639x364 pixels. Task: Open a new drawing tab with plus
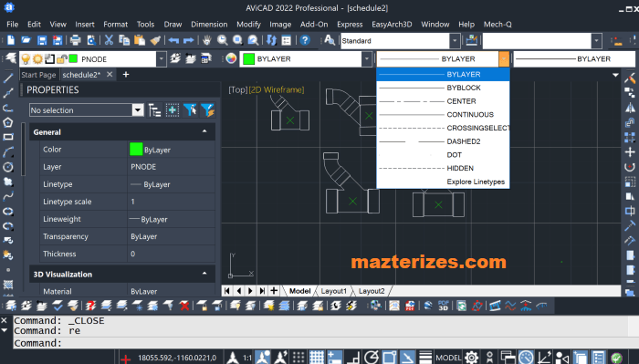(x=126, y=75)
